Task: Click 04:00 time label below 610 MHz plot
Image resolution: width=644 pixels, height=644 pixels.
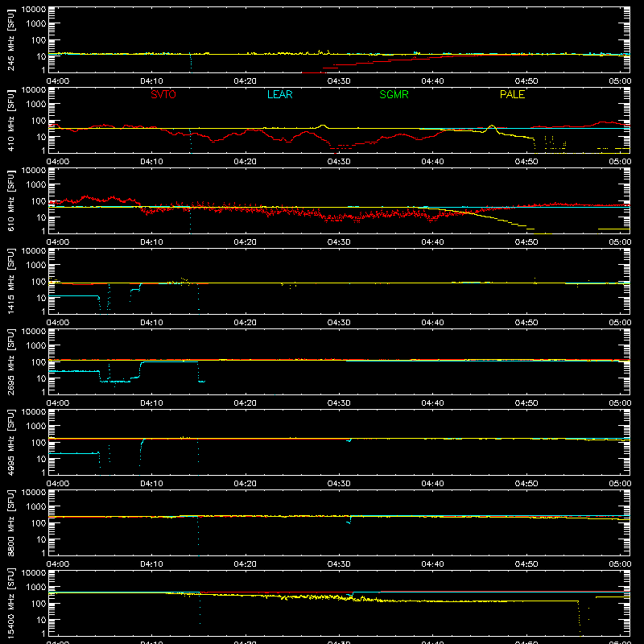Action: click(58, 242)
